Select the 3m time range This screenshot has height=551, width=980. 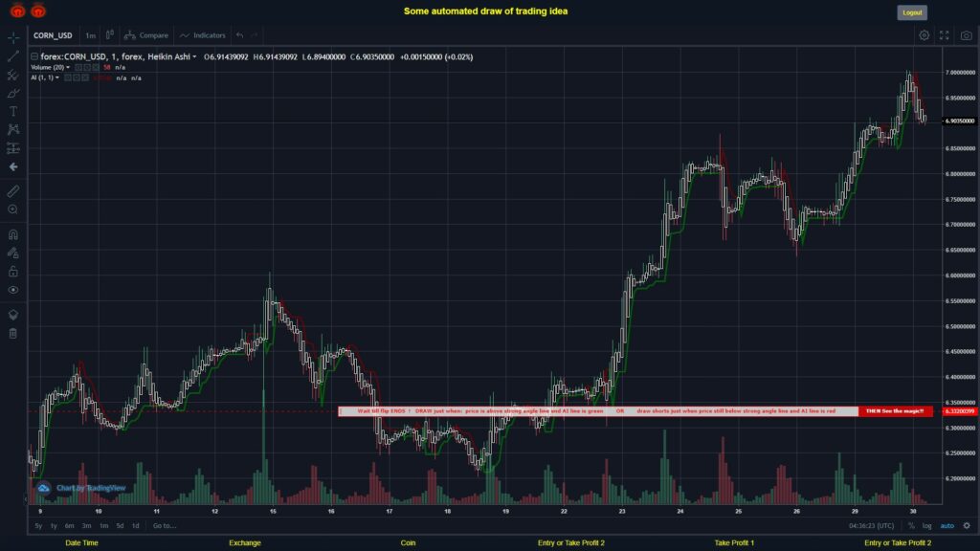(86, 526)
